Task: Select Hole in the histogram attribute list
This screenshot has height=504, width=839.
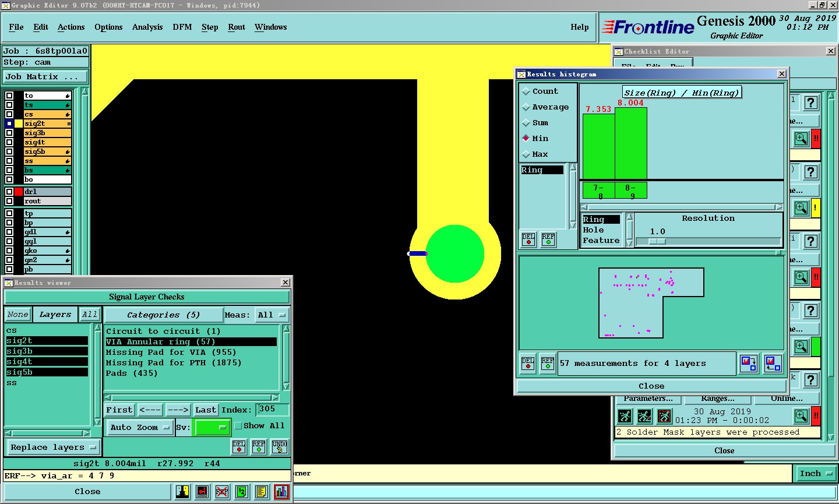Action: tap(594, 230)
